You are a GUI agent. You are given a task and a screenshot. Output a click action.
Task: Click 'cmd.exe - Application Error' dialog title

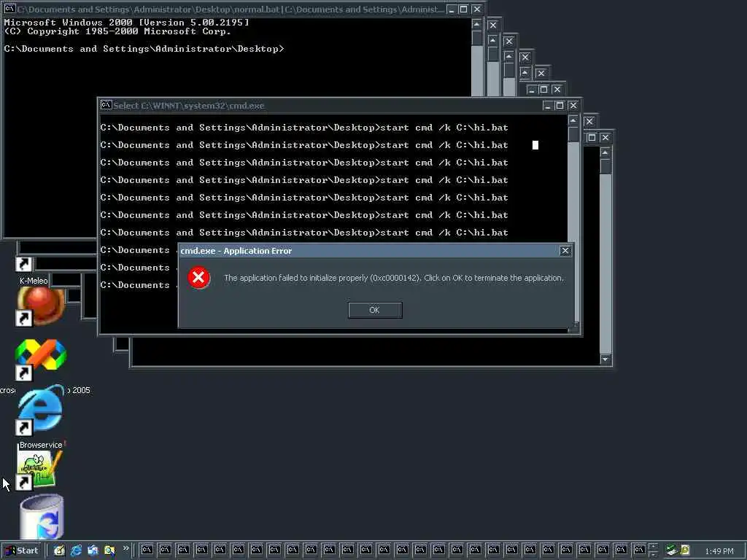236,251
